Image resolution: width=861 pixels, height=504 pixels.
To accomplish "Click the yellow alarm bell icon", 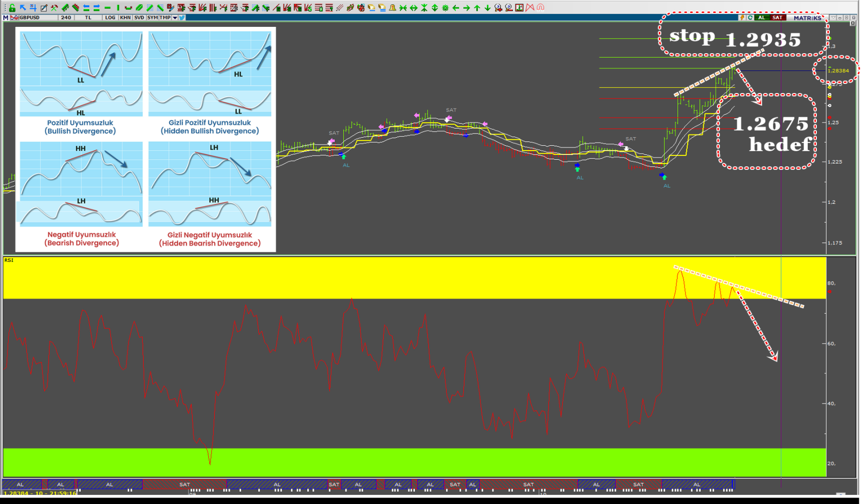I will [392, 8].
